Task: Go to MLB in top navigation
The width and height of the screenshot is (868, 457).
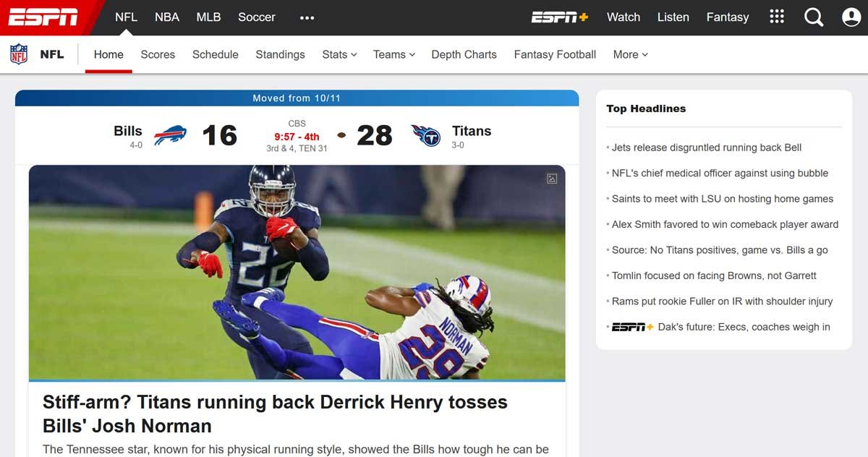Action: point(208,17)
